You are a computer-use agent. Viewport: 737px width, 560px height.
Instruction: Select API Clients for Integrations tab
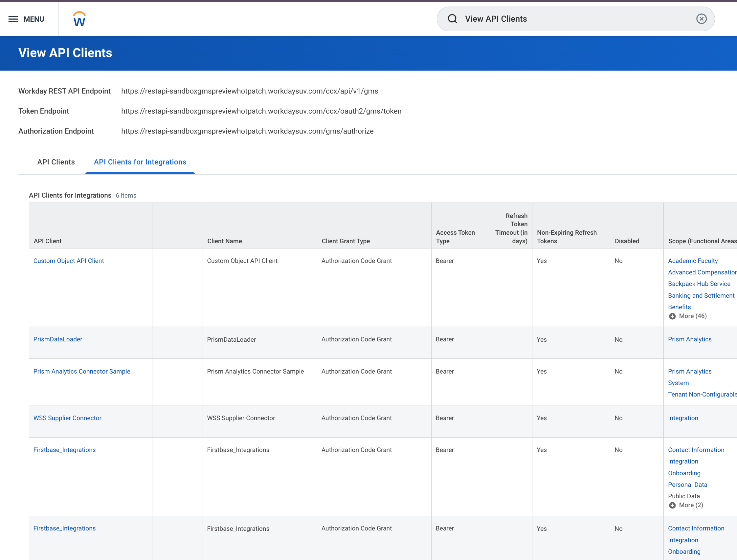(140, 162)
